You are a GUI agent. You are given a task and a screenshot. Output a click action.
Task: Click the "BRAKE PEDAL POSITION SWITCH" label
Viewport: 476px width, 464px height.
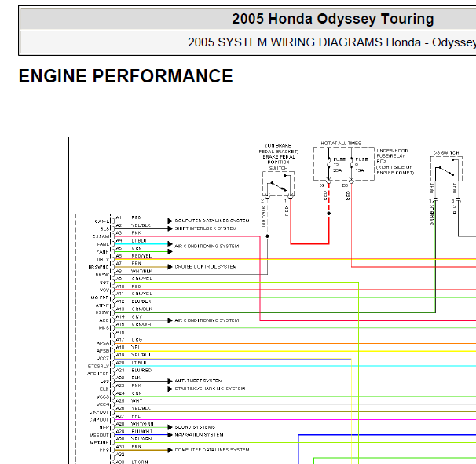coord(279,163)
